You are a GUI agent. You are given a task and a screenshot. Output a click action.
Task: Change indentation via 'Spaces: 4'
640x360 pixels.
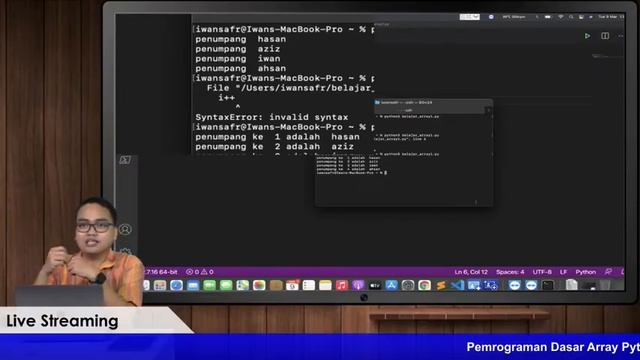click(x=510, y=272)
